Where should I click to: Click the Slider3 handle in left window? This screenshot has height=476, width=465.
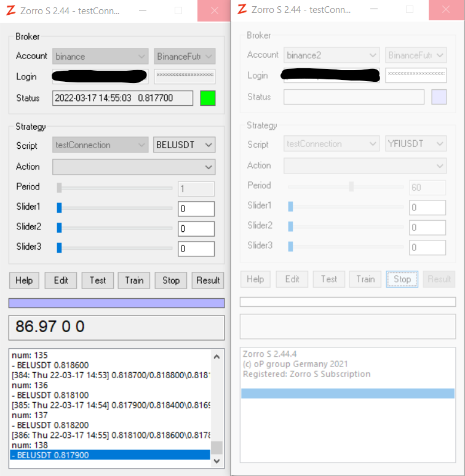pyautogui.click(x=60, y=248)
